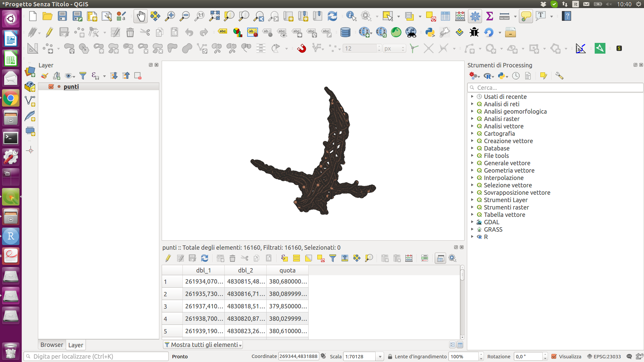
Task: Toggle the extent lock beside Lente d'ingrandimento
Action: click(390, 356)
